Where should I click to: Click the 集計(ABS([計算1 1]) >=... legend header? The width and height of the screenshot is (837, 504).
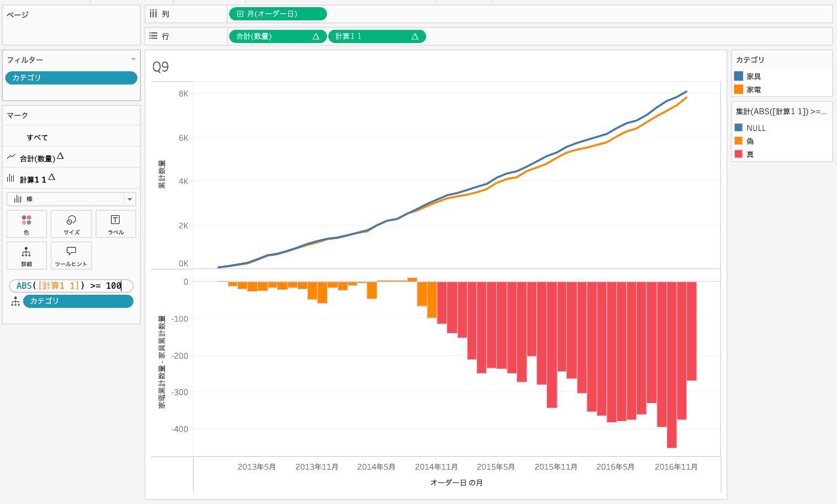781,111
